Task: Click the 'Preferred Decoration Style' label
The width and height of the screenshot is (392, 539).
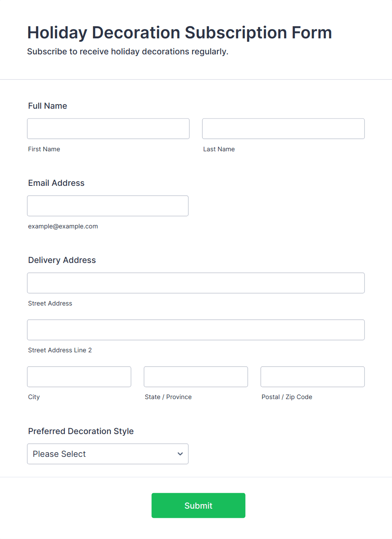Action: pos(81,431)
